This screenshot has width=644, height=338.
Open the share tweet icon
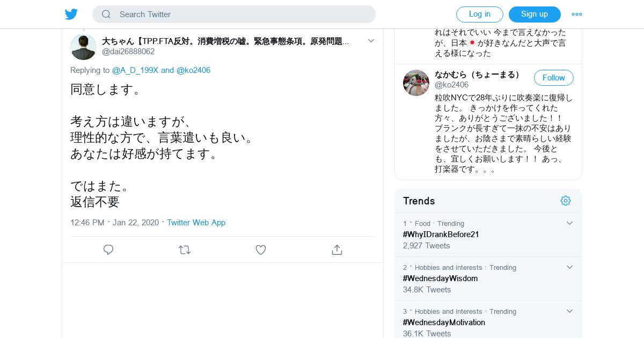337,249
